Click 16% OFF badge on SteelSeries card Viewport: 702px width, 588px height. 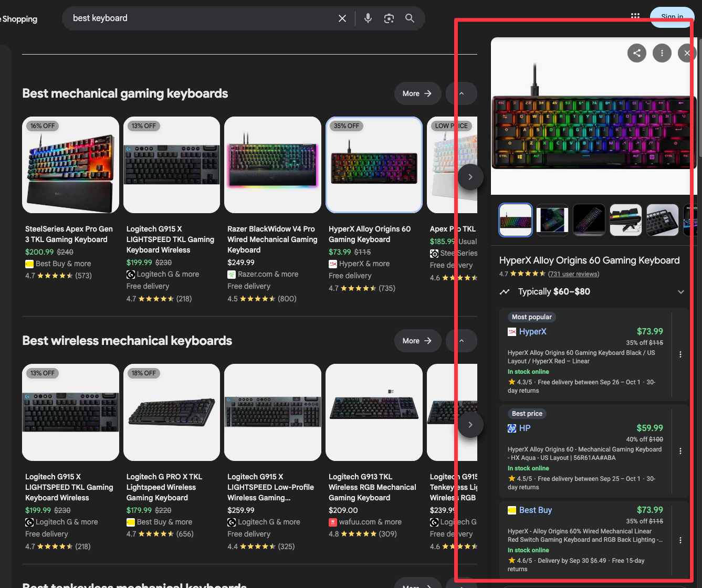[x=43, y=126]
